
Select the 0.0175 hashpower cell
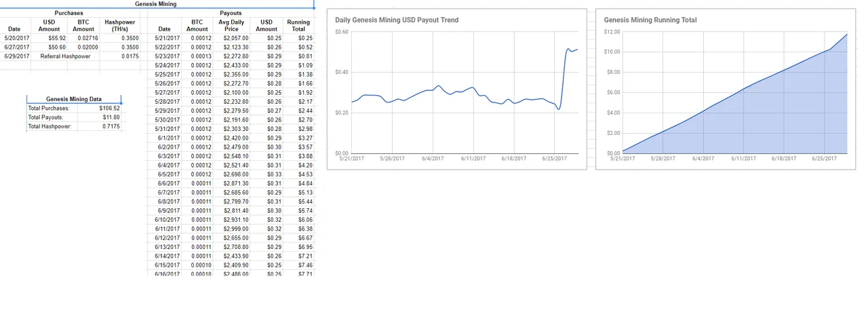coord(120,56)
